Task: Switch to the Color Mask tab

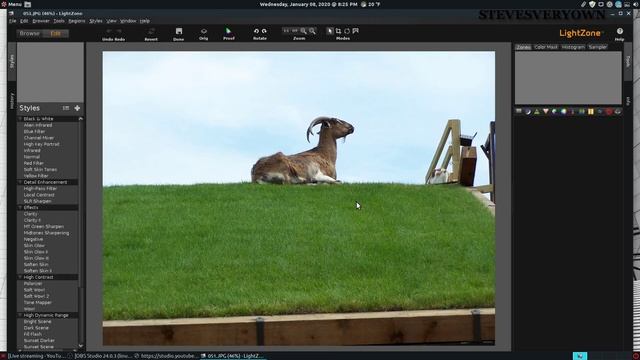Action: click(x=546, y=47)
